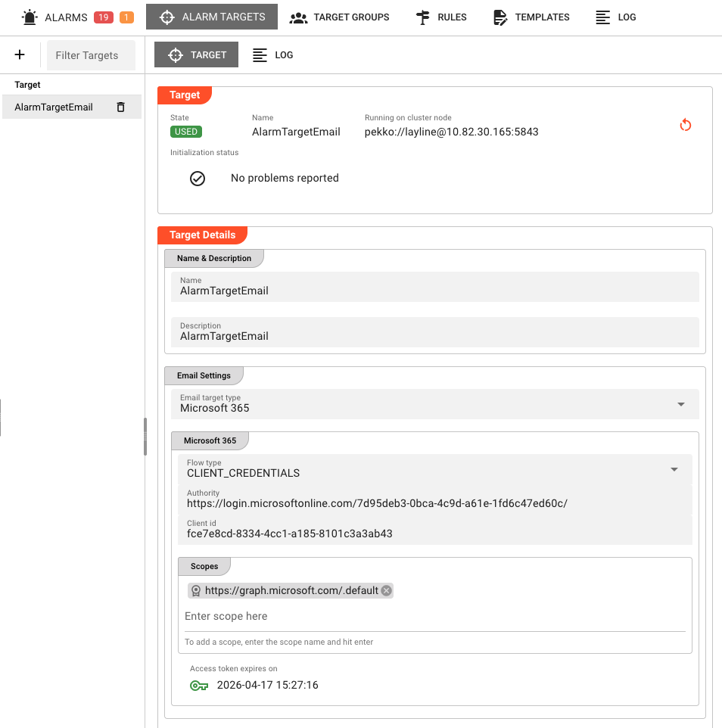722x728 pixels.
Task: Edit the Authority URL field
Action: (435, 499)
